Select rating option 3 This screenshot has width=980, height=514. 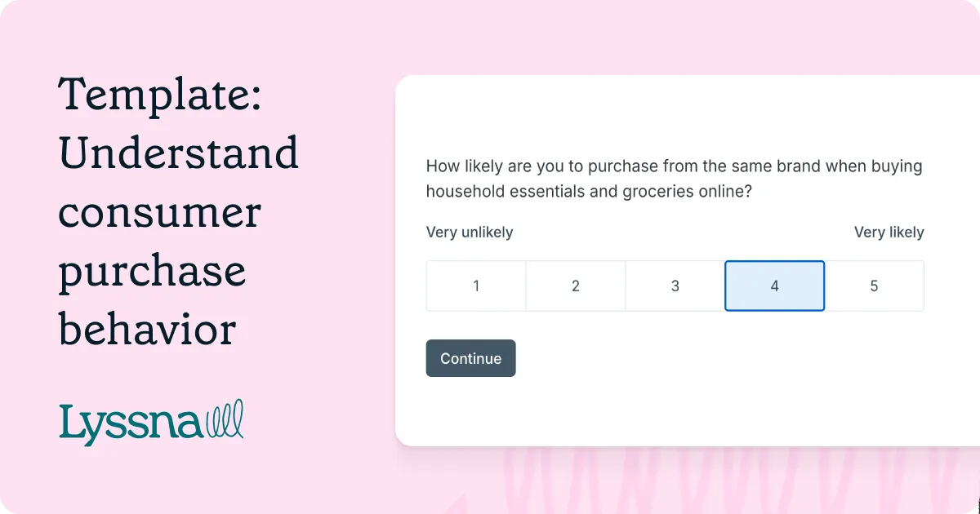click(675, 286)
